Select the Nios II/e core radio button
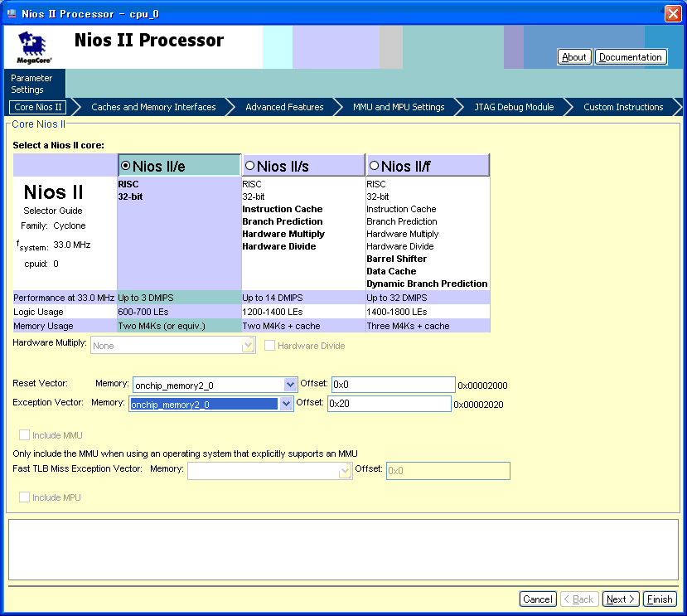 coord(126,166)
